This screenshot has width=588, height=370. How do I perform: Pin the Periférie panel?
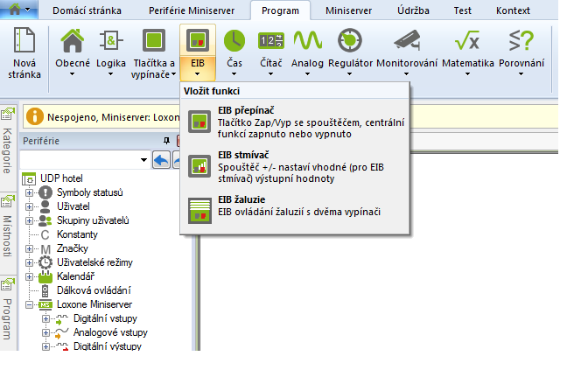[166, 141]
